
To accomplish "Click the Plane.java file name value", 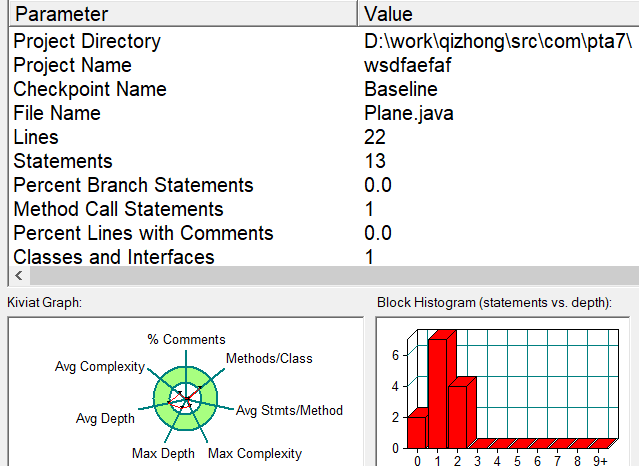I will [408, 113].
